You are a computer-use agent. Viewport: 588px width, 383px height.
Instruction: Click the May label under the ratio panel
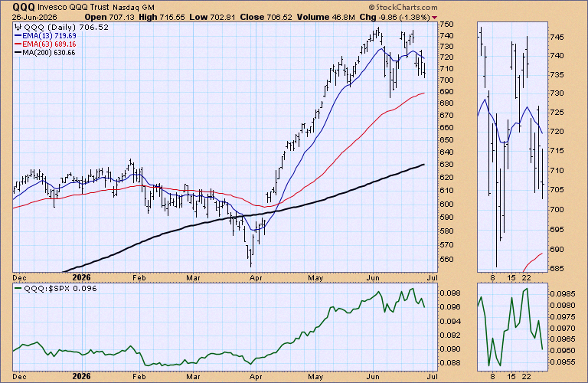(315, 377)
